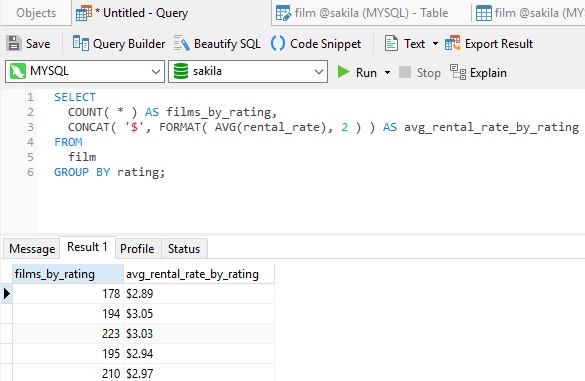Open the film @sakila (MYSQL) - Table tab

[x=371, y=13]
